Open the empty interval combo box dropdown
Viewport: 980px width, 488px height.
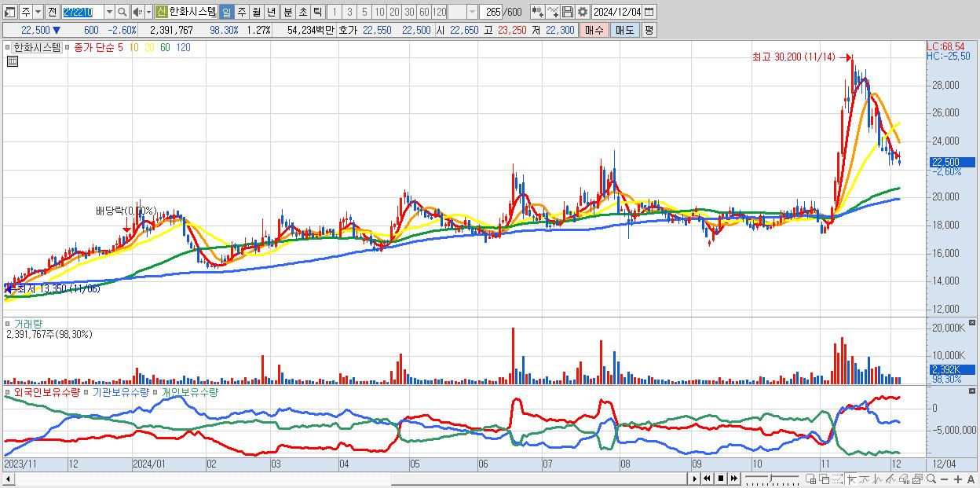pyautogui.click(x=473, y=12)
